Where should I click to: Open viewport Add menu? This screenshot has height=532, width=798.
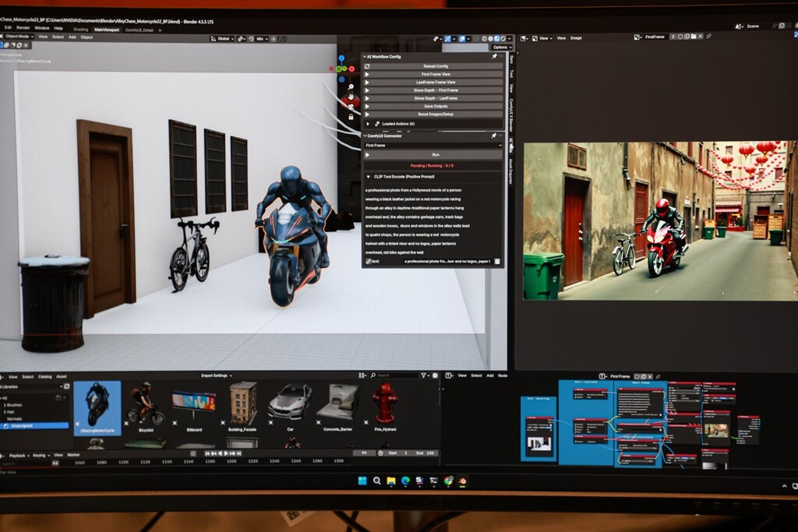72,37
